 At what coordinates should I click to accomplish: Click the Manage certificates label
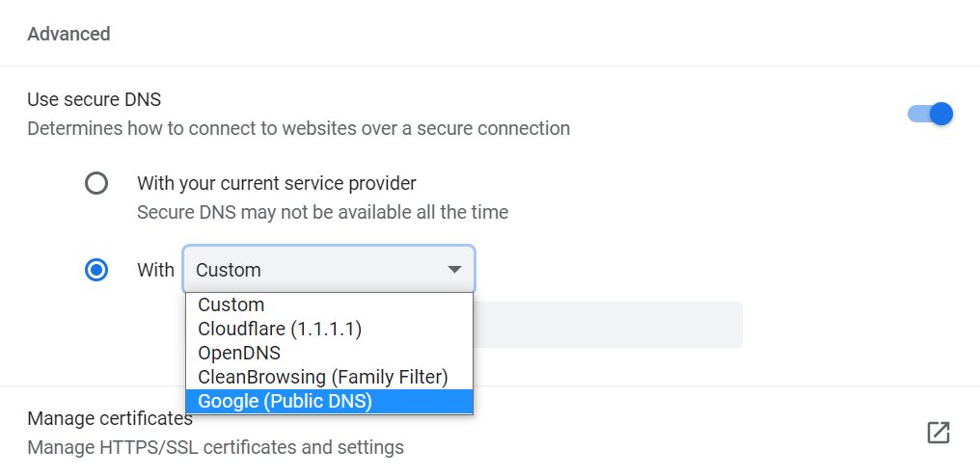pos(110,419)
